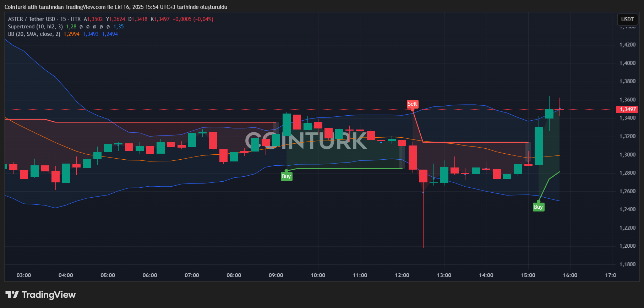644x308 pixels.
Task: Click the 1,1800 price axis label
Action: tap(627, 264)
